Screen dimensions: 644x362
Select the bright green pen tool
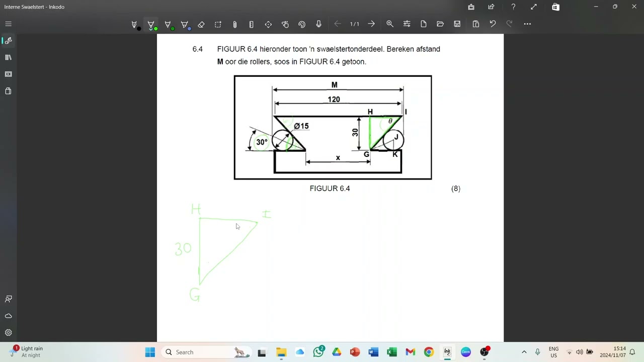tap(151, 24)
